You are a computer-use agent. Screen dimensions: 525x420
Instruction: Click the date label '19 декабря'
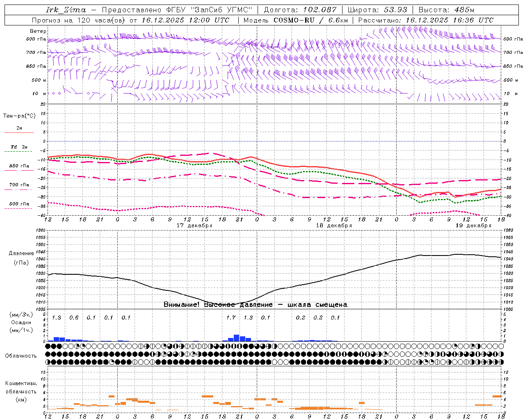[473, 226]
